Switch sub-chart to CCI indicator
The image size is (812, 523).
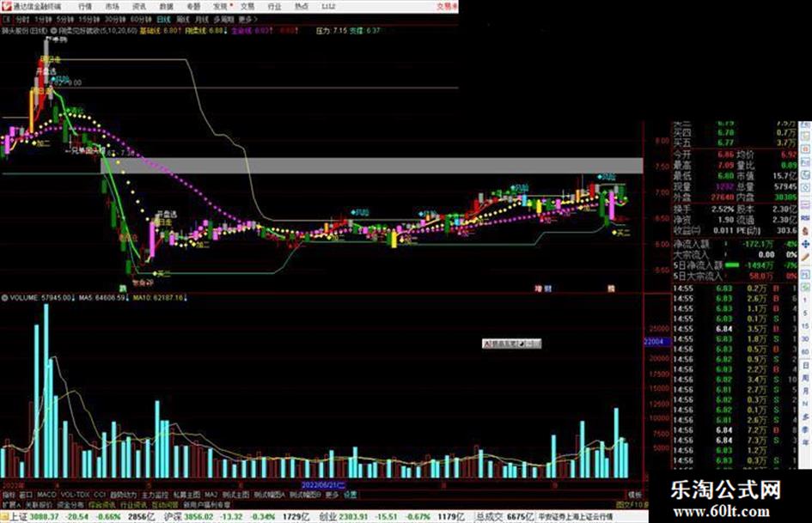(x=100, y=495)
